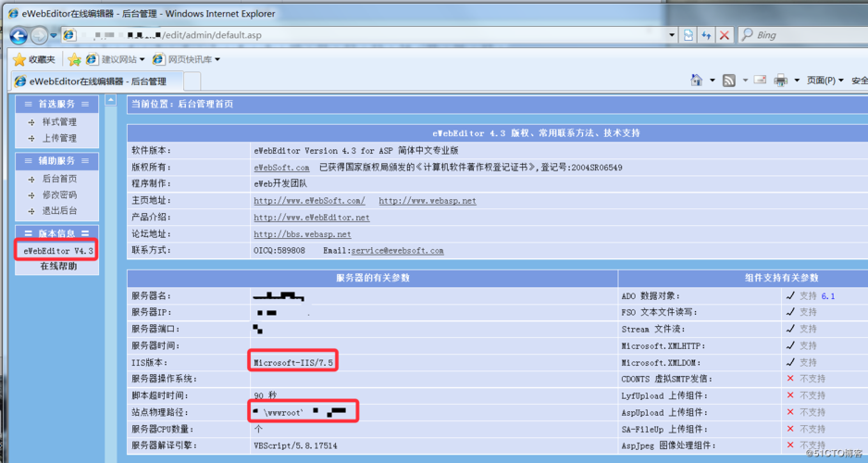Click the eWebEditor V4.3 version text

[58, 251]
